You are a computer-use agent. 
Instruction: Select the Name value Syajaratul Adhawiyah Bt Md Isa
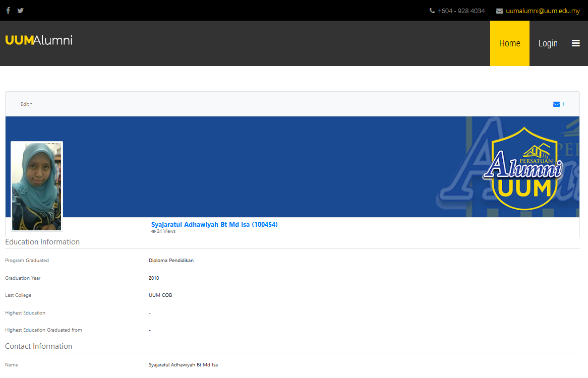[184, 365]
